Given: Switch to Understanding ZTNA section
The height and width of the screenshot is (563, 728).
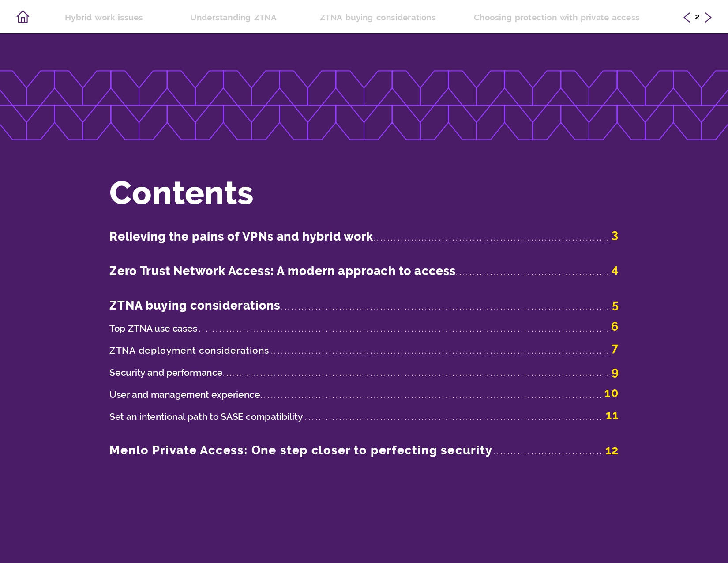Looking at the screenshot, I should coord(233,18).
